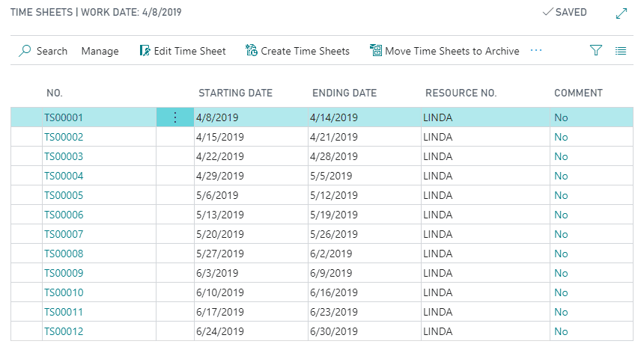Open the Manage menu
The width and height of the screenshot is (644, 347).
coord(100,51)
